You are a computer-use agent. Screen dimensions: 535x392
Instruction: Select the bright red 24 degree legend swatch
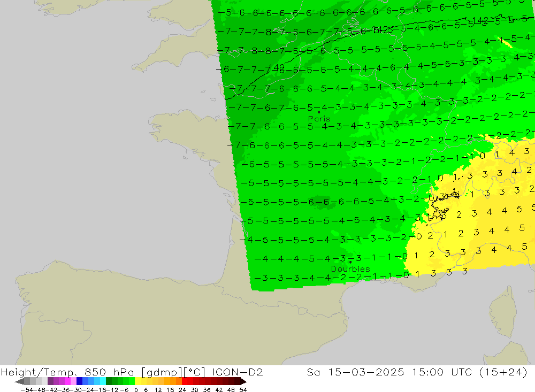[185, 381]
